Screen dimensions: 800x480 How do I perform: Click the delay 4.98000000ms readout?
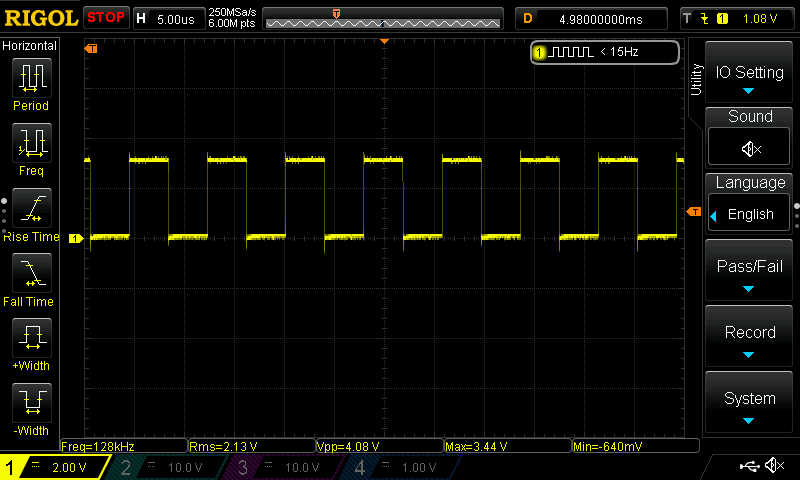601,19
